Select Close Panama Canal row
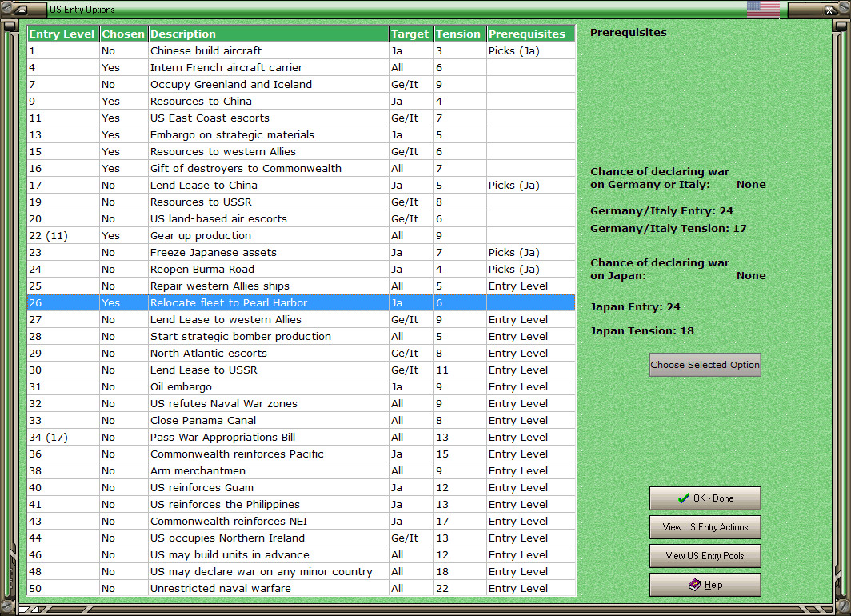The image size is (851, 616). click(x=302, y=421)
